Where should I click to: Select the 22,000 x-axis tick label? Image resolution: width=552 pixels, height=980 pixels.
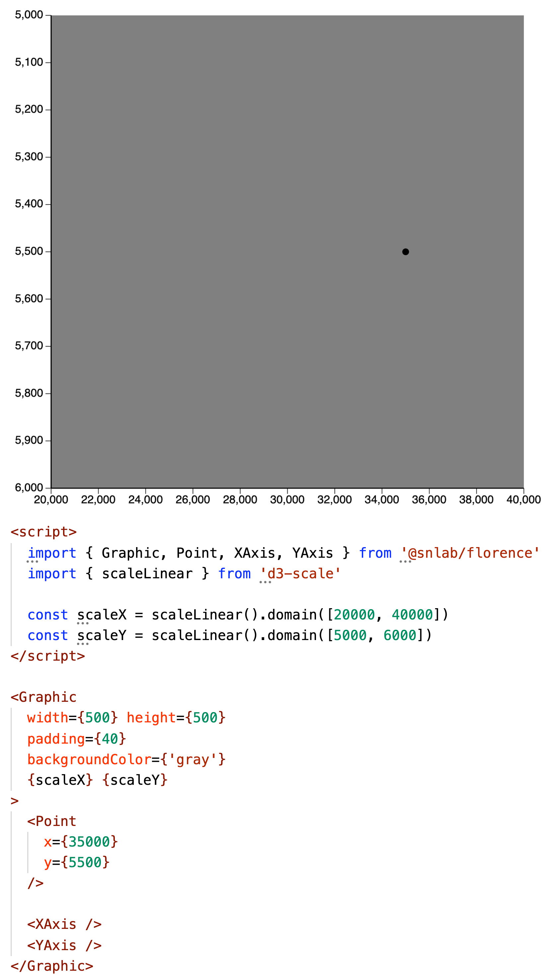[x=98, y=500]
